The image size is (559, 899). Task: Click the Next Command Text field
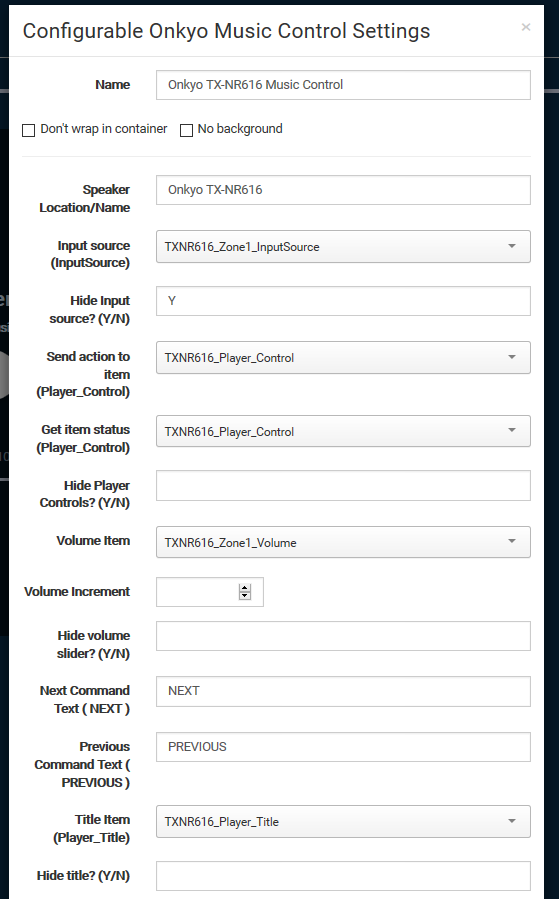coord(343,691)
